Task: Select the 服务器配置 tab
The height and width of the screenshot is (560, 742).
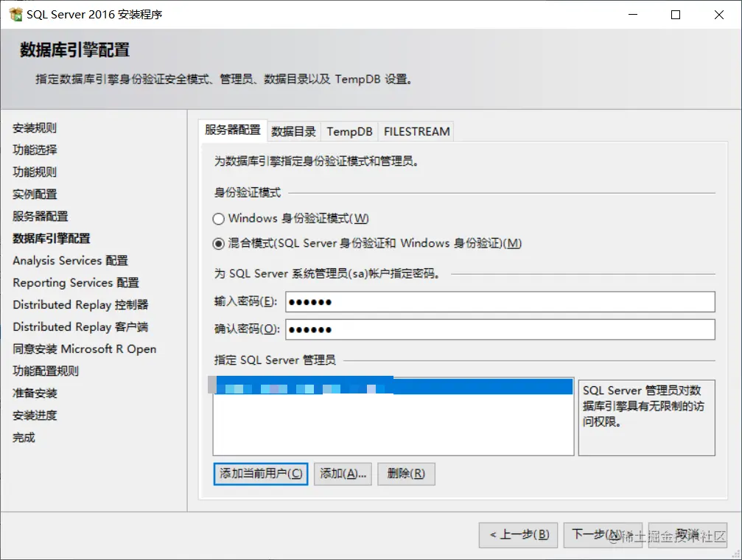Action: (x=233, y=129)
